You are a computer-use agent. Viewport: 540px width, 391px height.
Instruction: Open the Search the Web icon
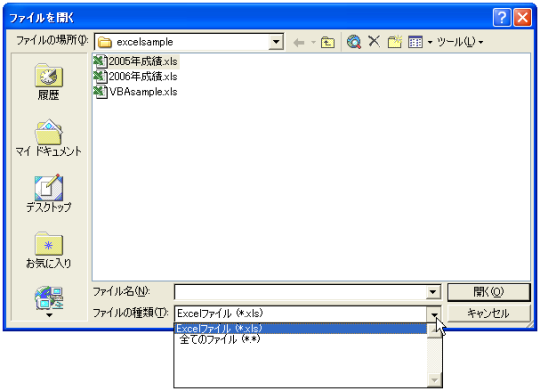pyautogui.click(x=354, y=42)
